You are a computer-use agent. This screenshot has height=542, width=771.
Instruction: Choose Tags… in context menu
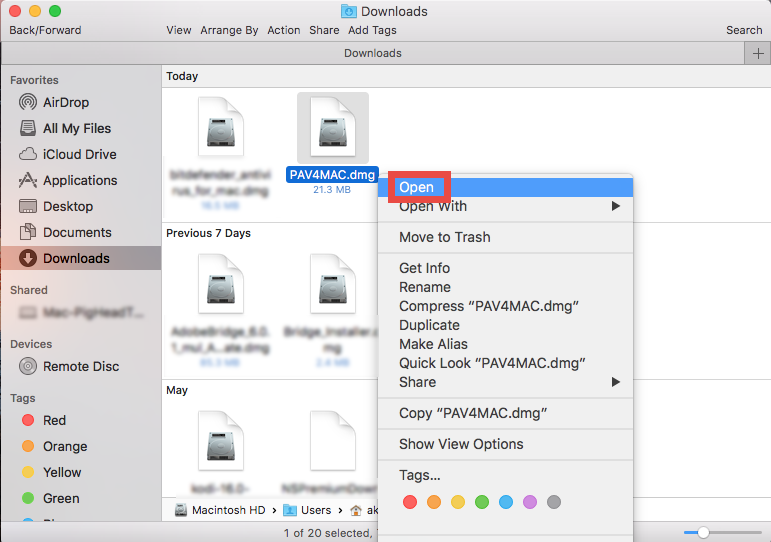505,475
